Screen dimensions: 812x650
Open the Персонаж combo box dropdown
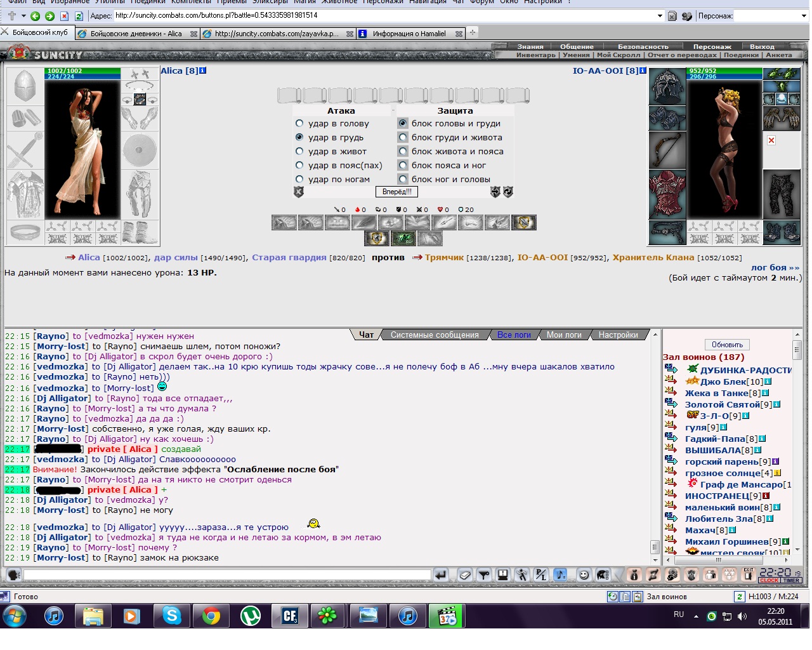[804, 16]
